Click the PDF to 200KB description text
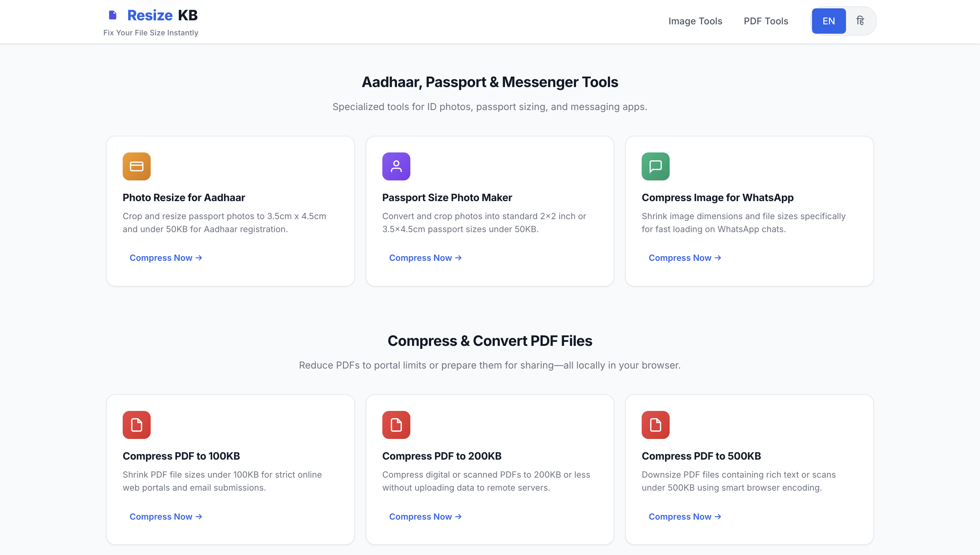Screen dimensions: 980x555 pos(486,481)
